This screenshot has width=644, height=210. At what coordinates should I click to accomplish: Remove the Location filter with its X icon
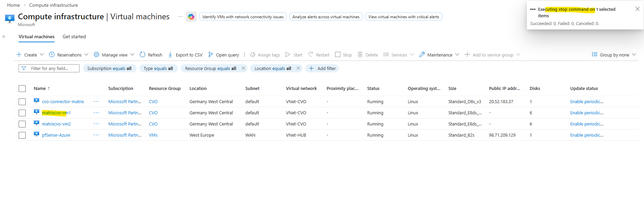click(298, 68)
